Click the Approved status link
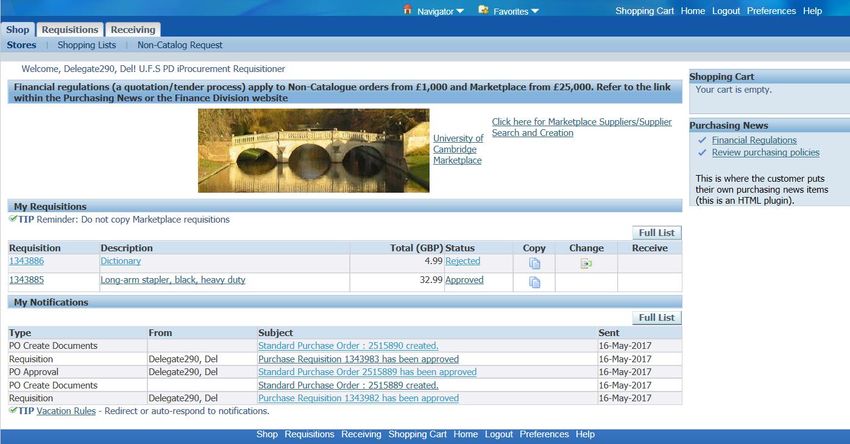 (464, 280)
